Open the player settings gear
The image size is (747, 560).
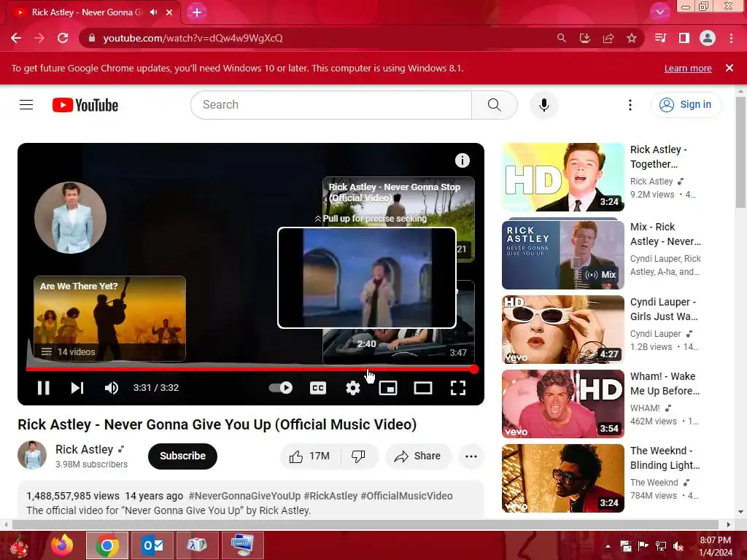pyautogui.click(x=352, y=388)
